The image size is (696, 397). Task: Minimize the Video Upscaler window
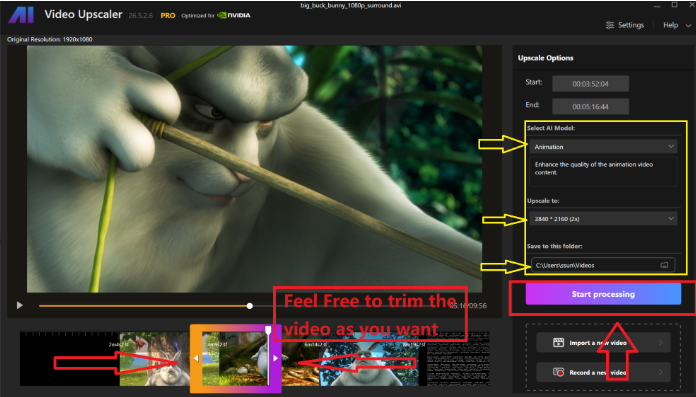tap(657, 5)
